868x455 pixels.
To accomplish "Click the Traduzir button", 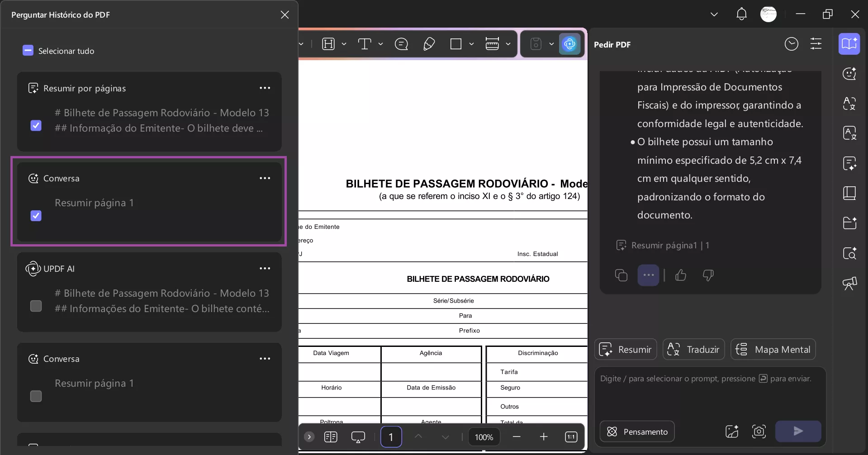I will coord(693,349).
